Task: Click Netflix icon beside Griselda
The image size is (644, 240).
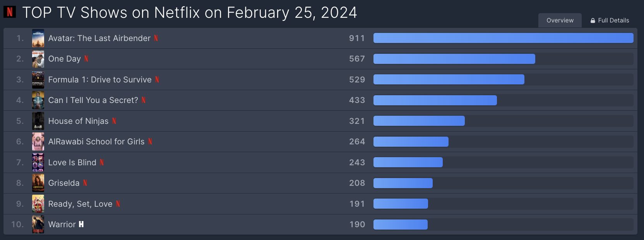Action: pos(85,183)
